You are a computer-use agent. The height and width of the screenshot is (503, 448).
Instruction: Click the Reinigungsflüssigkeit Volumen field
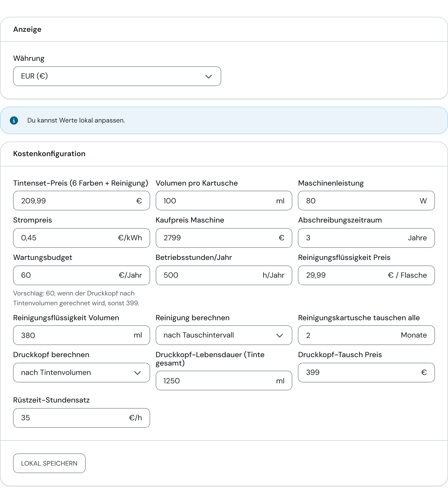(81, 335)
